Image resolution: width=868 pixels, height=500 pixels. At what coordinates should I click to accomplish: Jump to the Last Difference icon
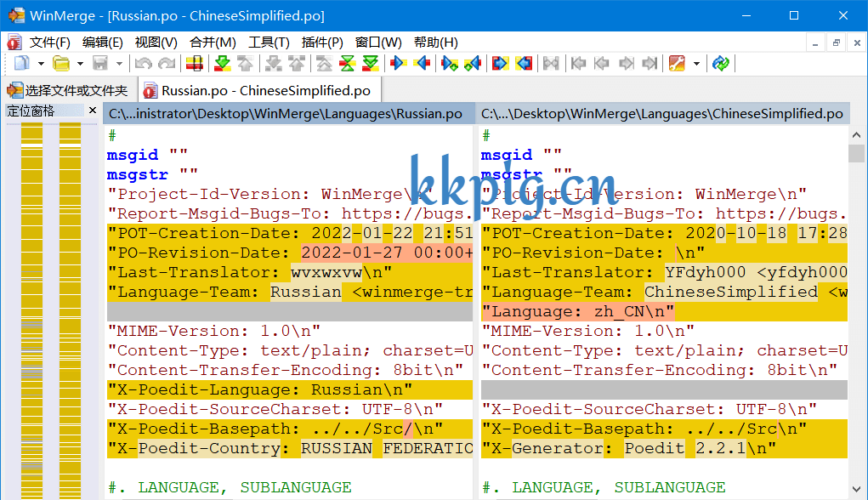(370, 64)
